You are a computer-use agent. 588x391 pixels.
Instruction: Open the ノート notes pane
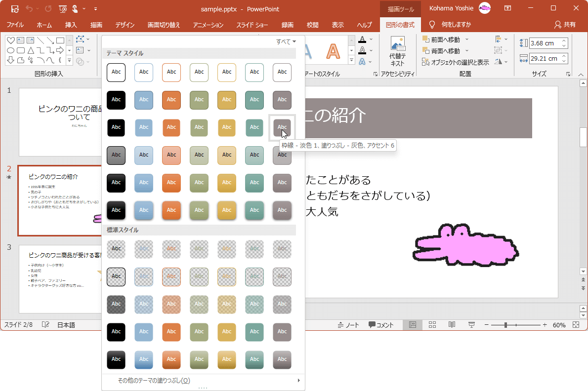pos(348,325)
